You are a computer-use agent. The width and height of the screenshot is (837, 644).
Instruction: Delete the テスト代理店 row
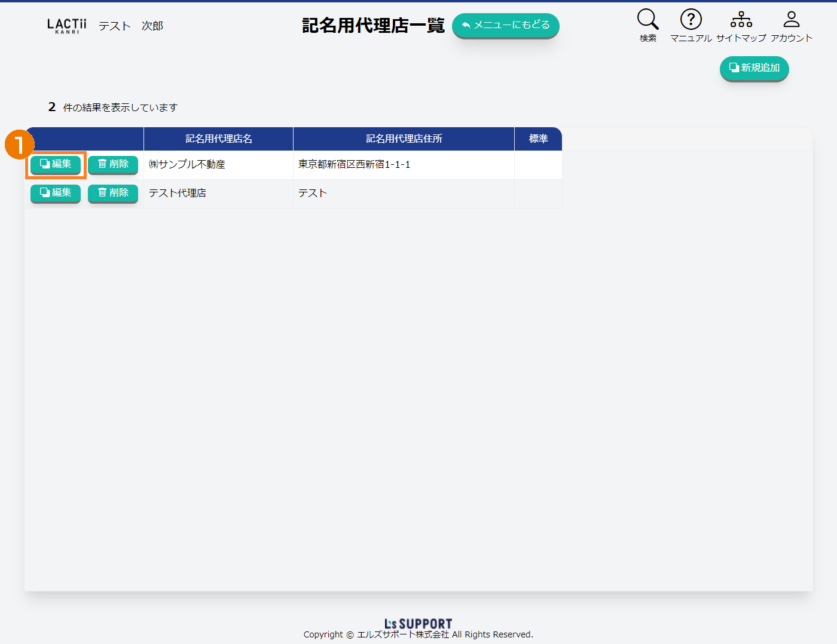pyautogui.click(x=113, y=193)
